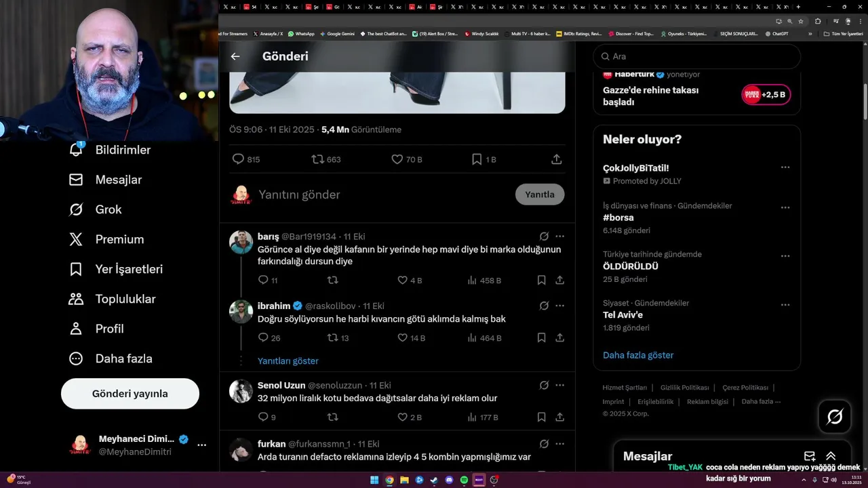Open Windows Start menu on taskbar
This screenshot has height=488, width=868.
pyautogui.click(x=374, y=480)
